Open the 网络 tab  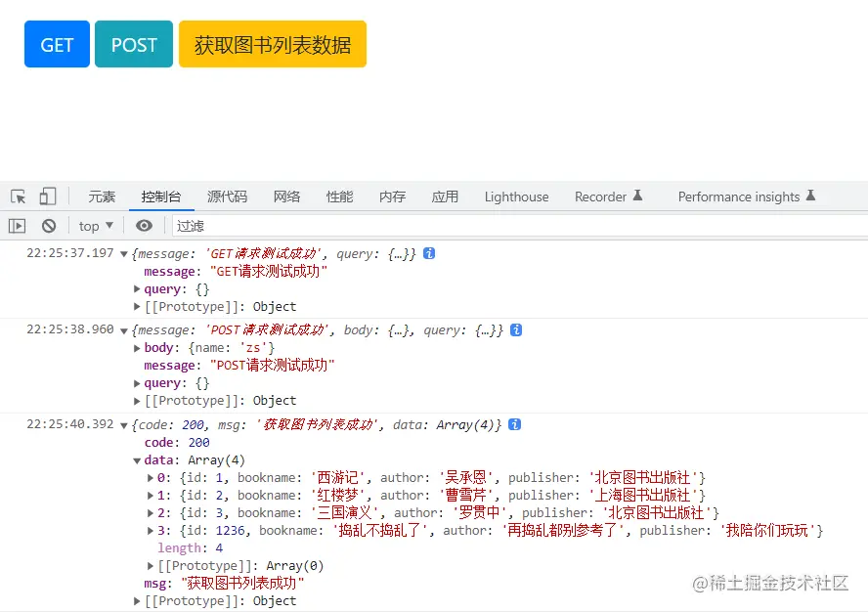[x=286, y=197]
